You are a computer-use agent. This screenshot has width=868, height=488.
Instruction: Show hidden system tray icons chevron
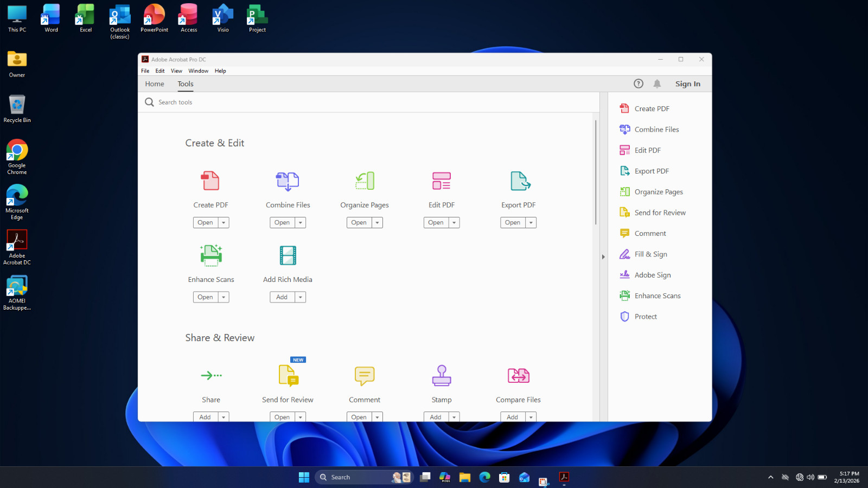770,477
